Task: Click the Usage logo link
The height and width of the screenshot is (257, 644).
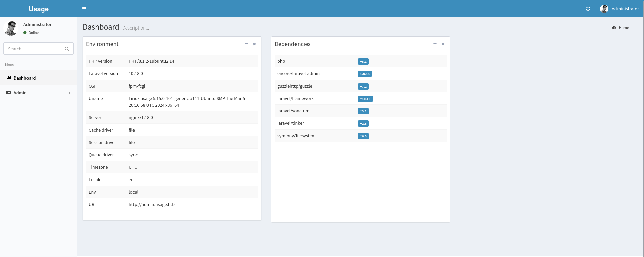Action: [39, 9]
